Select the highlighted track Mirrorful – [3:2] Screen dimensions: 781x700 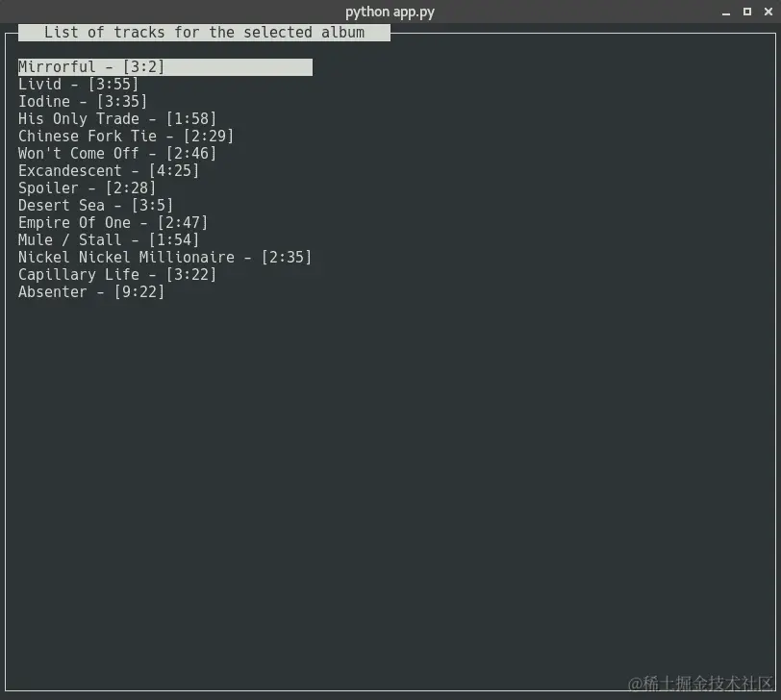(x=164, y=67)
